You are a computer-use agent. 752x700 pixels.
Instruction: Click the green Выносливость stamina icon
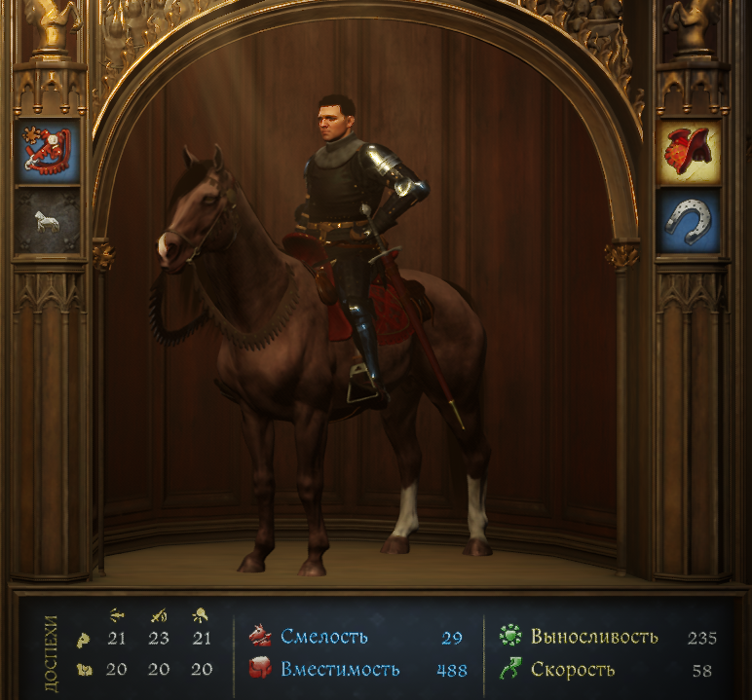[510, 636]
